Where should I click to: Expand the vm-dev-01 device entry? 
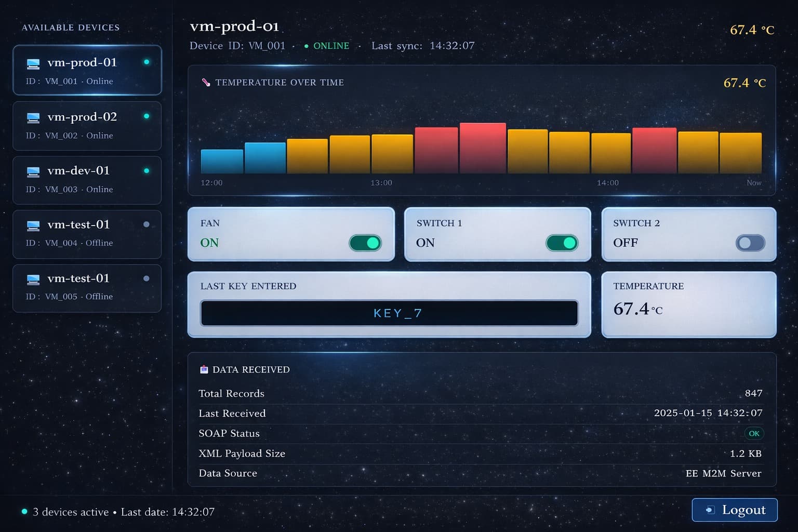(x=87, y=180)
